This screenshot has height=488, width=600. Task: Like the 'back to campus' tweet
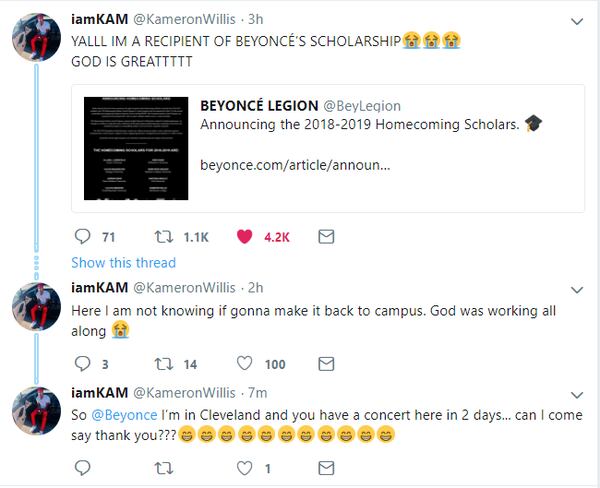(245, 364)
